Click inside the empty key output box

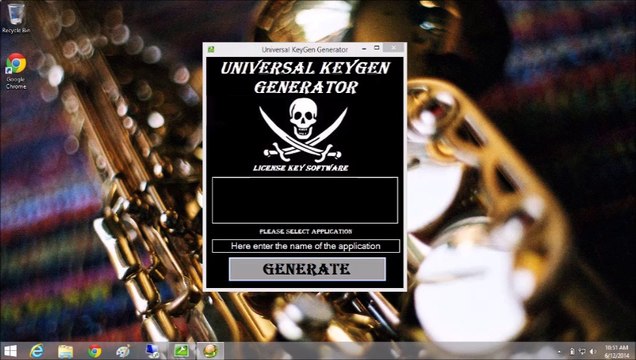(x=305, y=200)
